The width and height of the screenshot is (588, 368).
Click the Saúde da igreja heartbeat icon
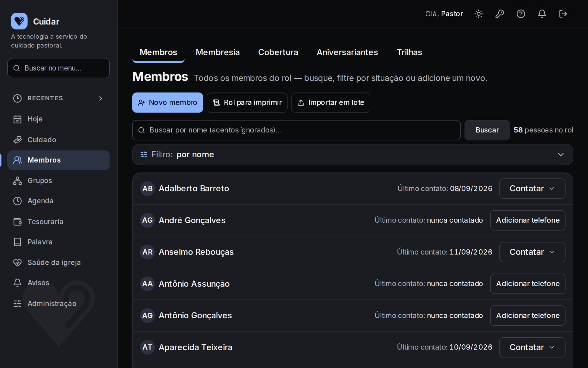pyautogui.click(x=17, y=263)
